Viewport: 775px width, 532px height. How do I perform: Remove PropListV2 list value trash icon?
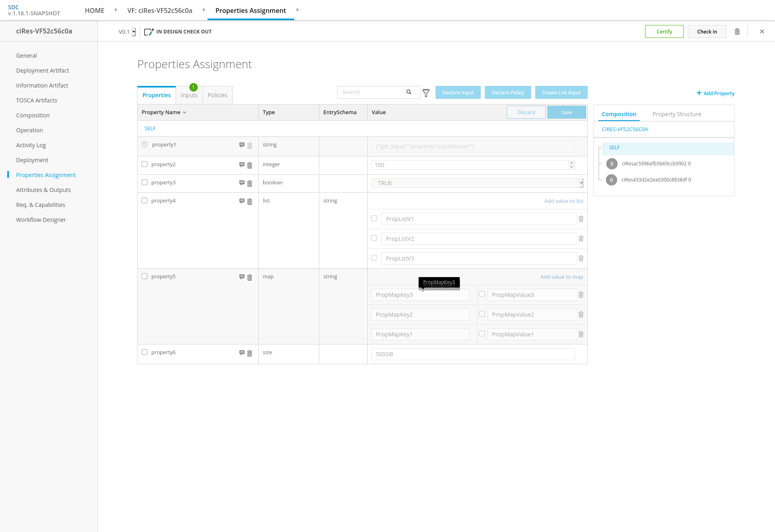[581, 239]
